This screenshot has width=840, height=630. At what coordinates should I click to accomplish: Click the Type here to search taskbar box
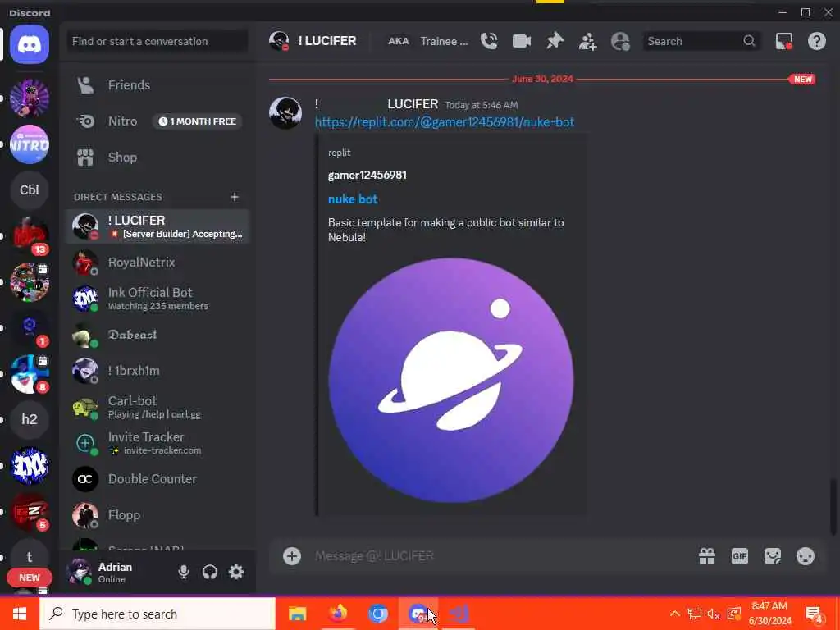(157, 614)
